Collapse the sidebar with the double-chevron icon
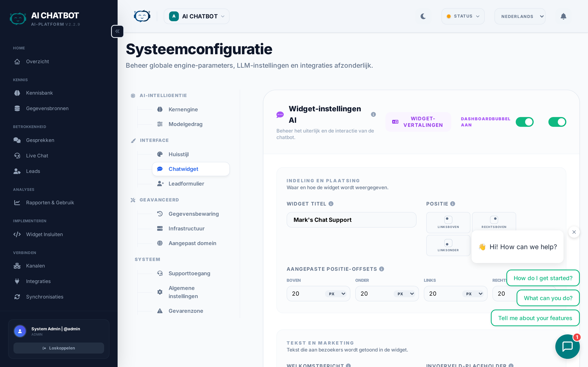The image size is (588, 367). [117, 31]
